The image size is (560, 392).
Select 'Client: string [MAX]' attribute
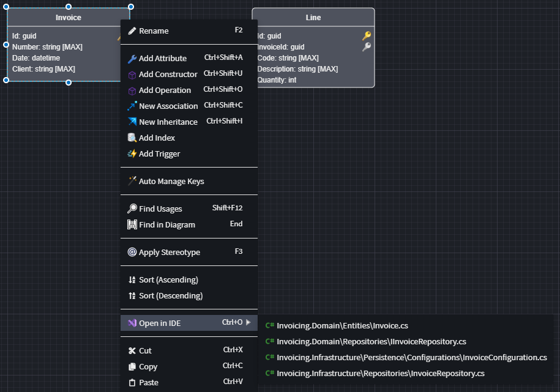tap(43, 69)
